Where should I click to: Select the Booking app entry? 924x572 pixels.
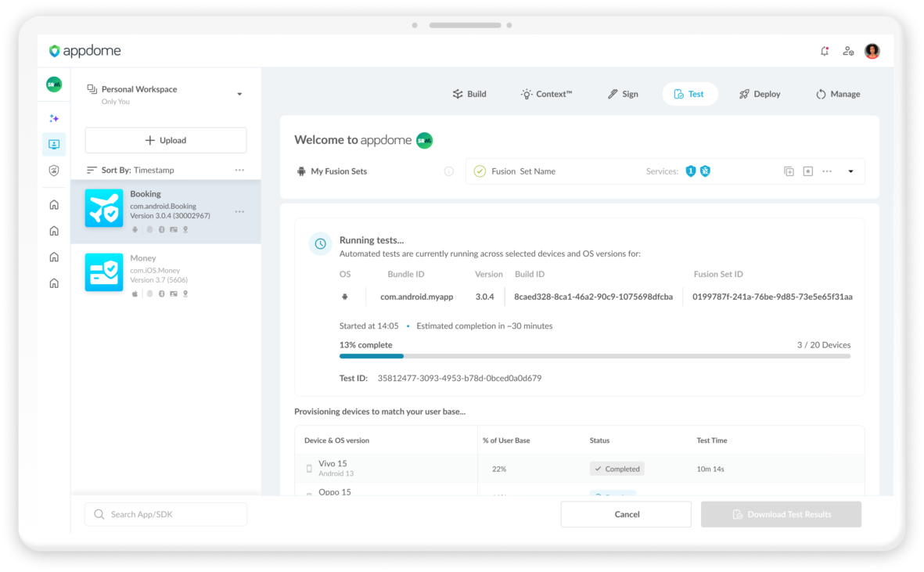point(166,211)
